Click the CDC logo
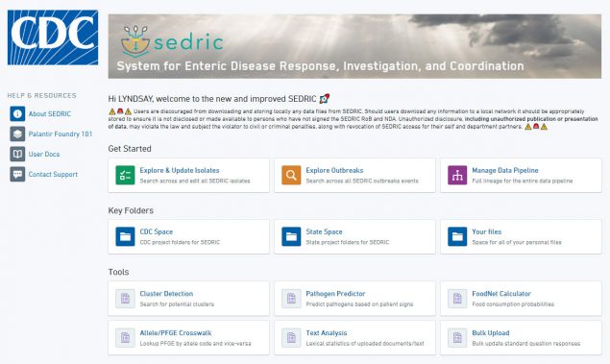Viewport: 610px width, 364px height. pos(53,37)
